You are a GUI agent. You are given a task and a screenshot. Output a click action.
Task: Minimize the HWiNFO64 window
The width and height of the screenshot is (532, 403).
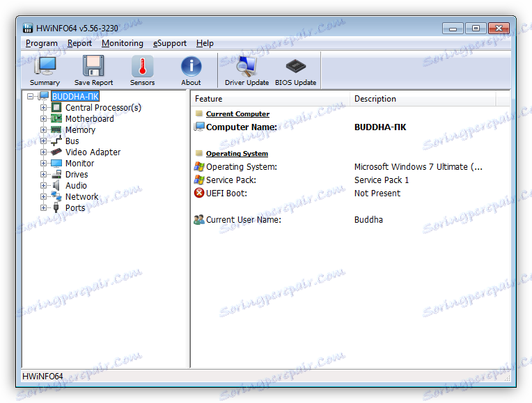(x=453, y=28)
